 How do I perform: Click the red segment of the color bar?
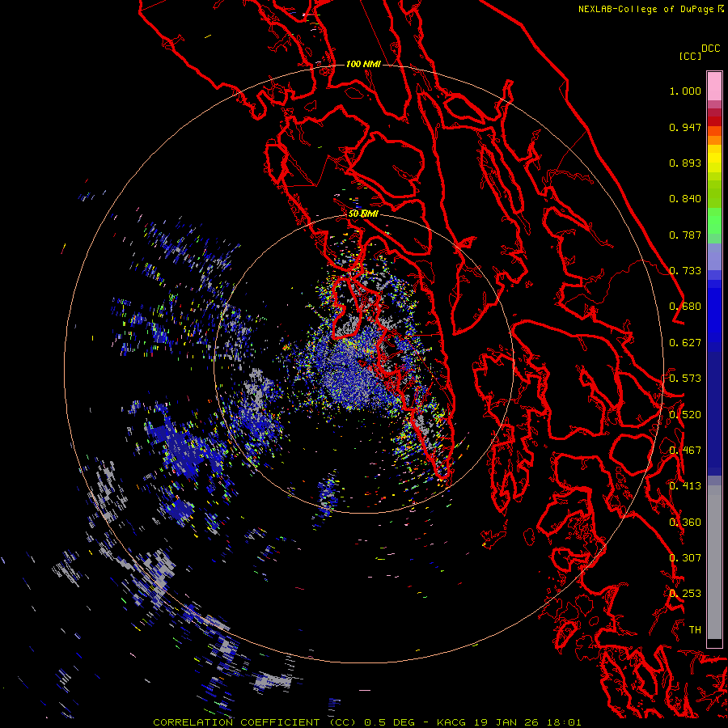tap(714, 121)
